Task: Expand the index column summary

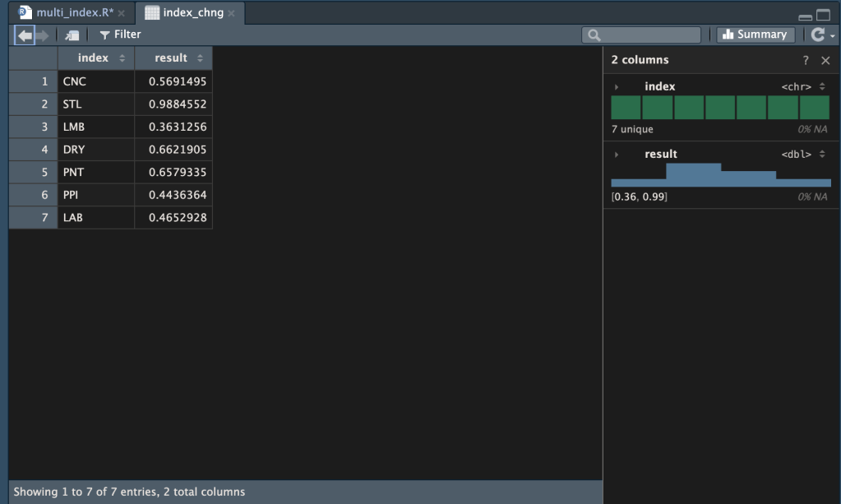Action: point(617,87)
